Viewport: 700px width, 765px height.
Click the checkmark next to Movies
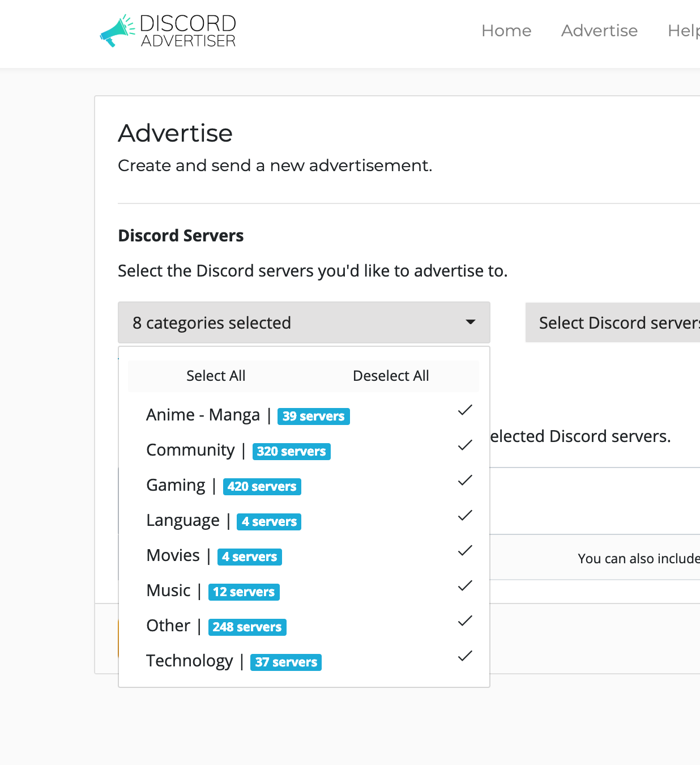coord(465,550)
